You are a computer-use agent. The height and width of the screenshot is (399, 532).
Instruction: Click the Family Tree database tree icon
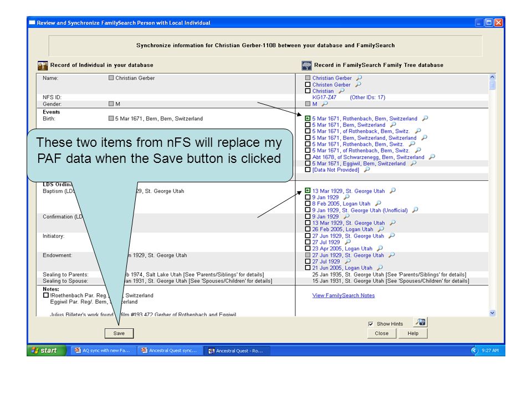[x=306, y=65]
